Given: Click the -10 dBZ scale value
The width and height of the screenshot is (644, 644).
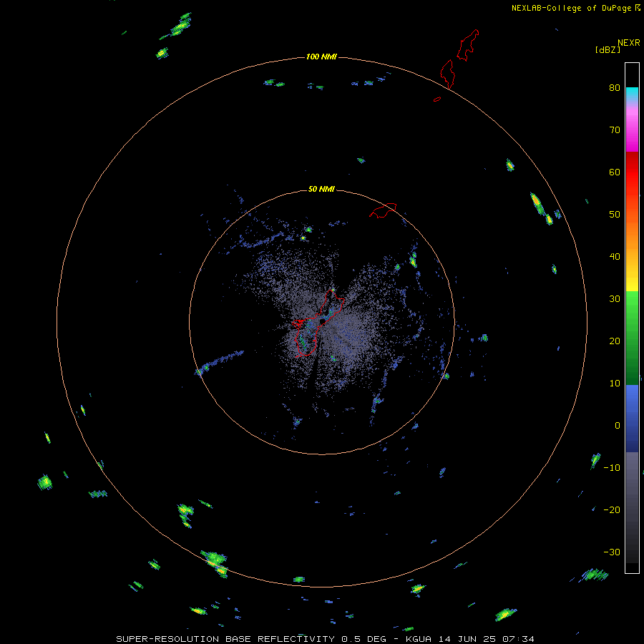Looking at the screenshot, I should [612, 467].
